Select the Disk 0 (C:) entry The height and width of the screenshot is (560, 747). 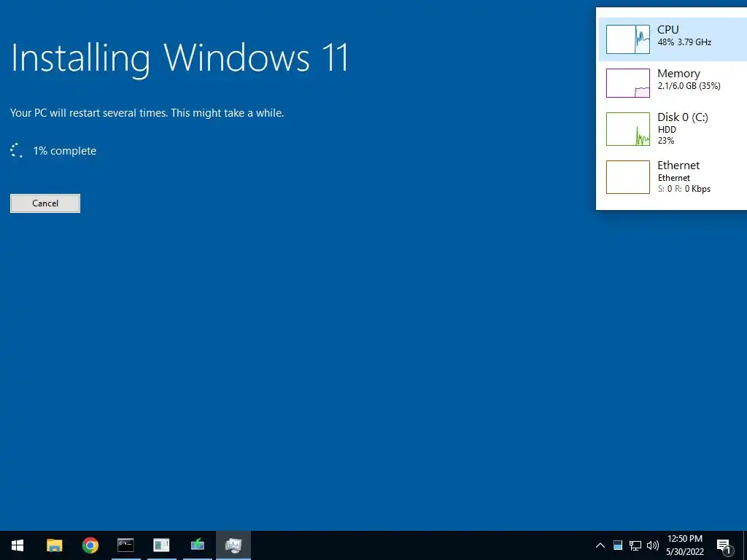point(673,128)
